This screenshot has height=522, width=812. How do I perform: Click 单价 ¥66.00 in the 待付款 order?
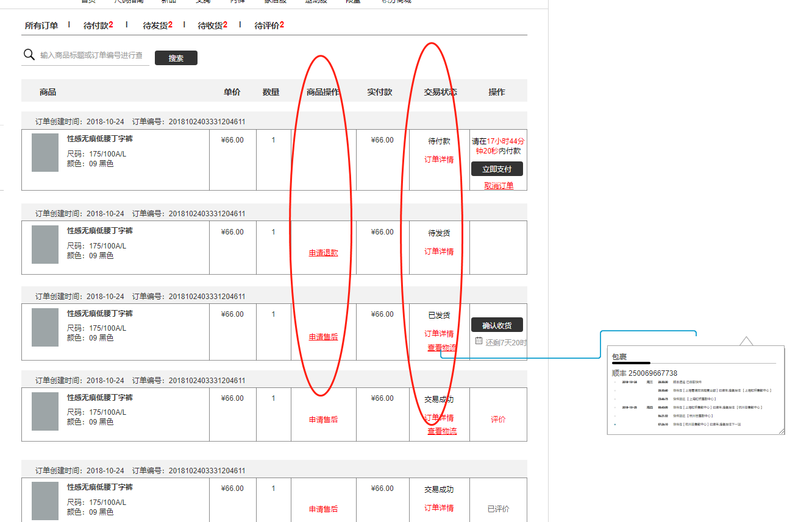[232, 140]
